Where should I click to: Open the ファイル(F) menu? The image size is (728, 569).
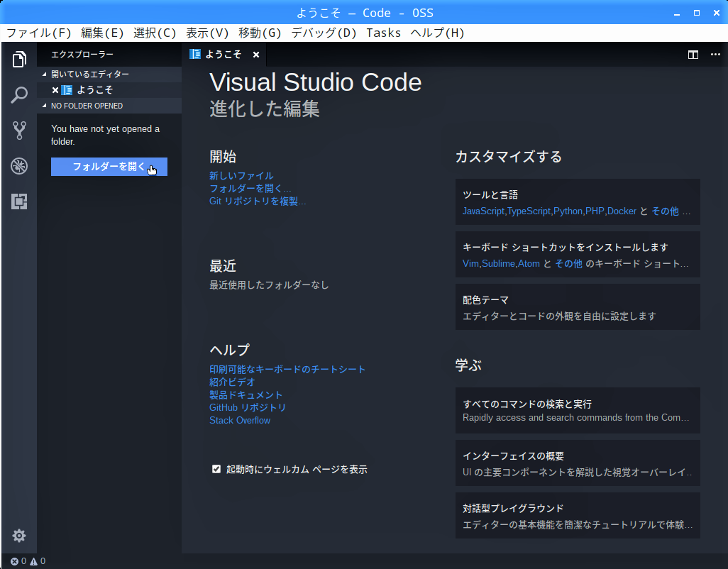[39, 33]
